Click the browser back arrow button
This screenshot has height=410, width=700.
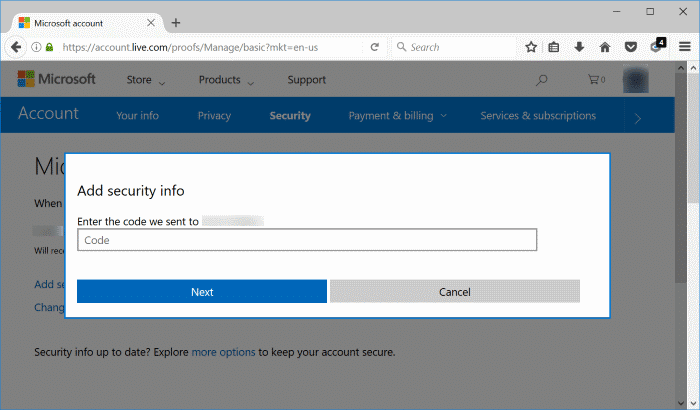click(16, 47)
